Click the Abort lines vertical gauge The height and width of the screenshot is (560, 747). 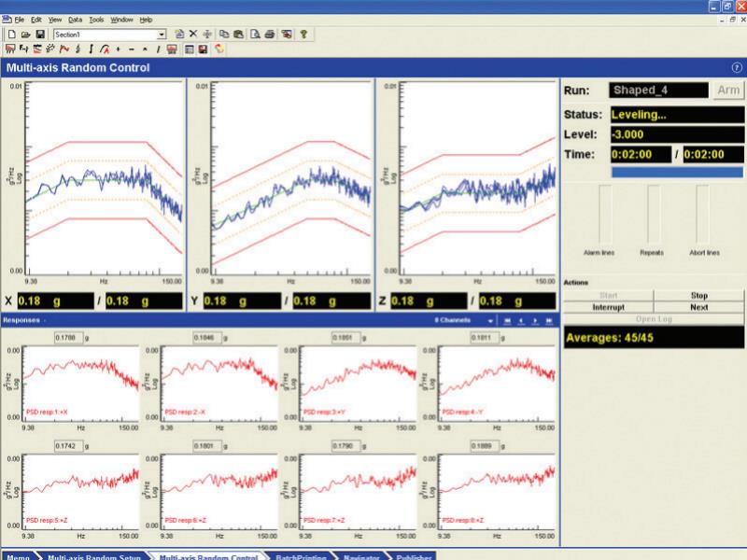[x=702, y=215]
